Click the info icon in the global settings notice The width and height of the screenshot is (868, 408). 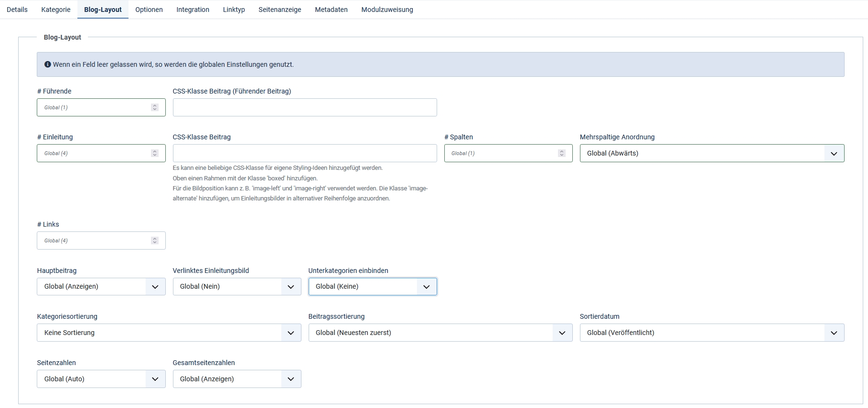click(48, 64)
